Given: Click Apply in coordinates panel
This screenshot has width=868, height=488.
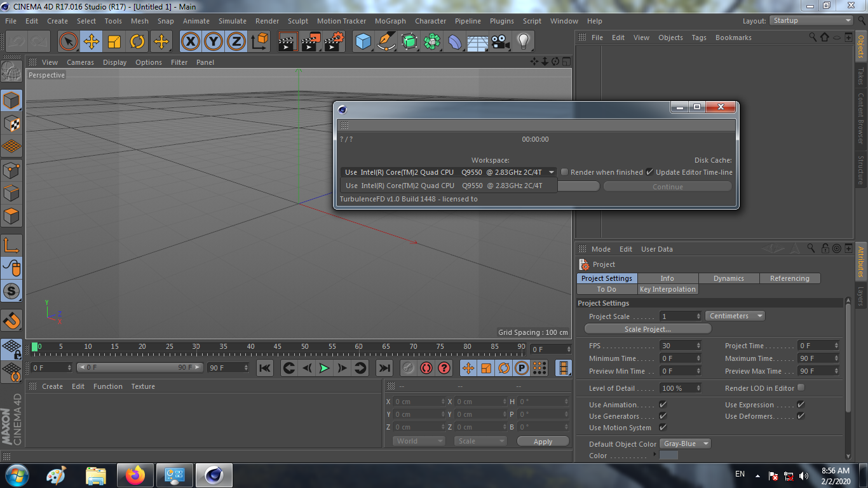Looking at the screenshot, I should coord(543,441).
